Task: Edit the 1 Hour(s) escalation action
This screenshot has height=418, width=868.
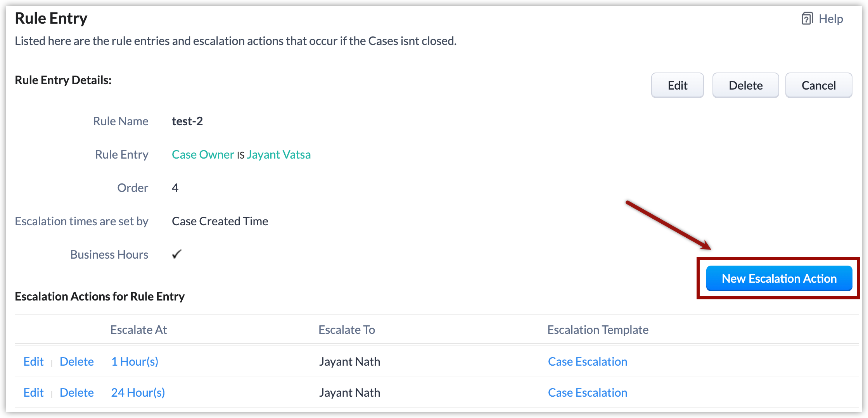Action: (x=33, y=361)
